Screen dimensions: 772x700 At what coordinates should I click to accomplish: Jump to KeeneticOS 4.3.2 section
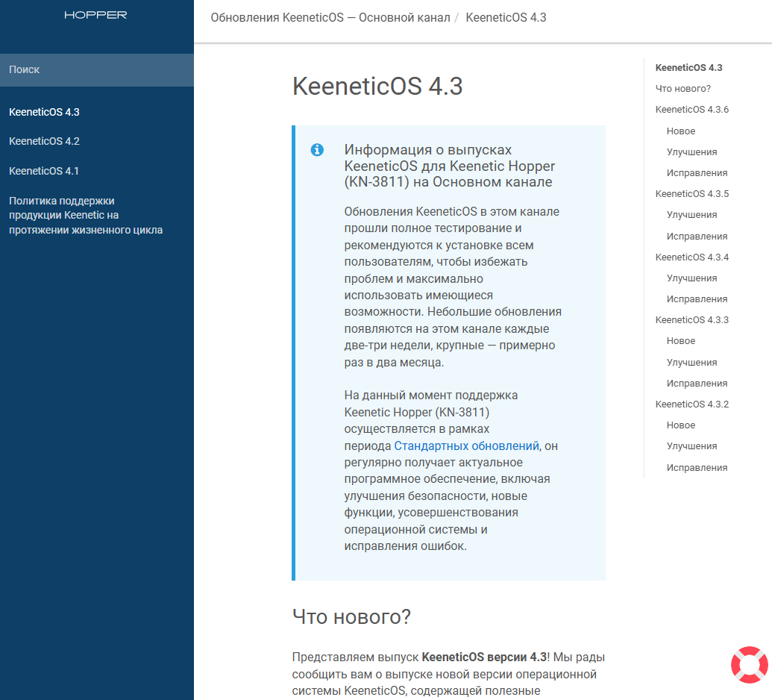pos(691,404)
